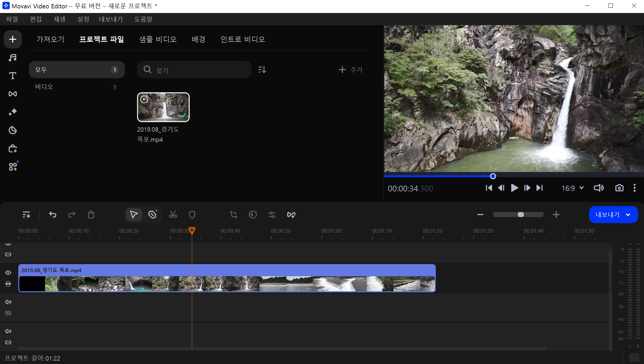Screen dimensions: 644x364
Task: Open the preview more-options menu
Action: [634, 188]
